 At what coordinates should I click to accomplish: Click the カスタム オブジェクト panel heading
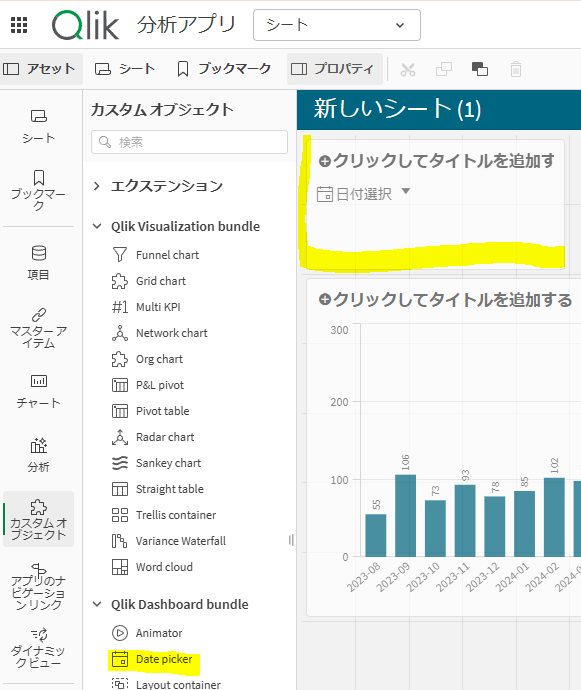point(162,110)
